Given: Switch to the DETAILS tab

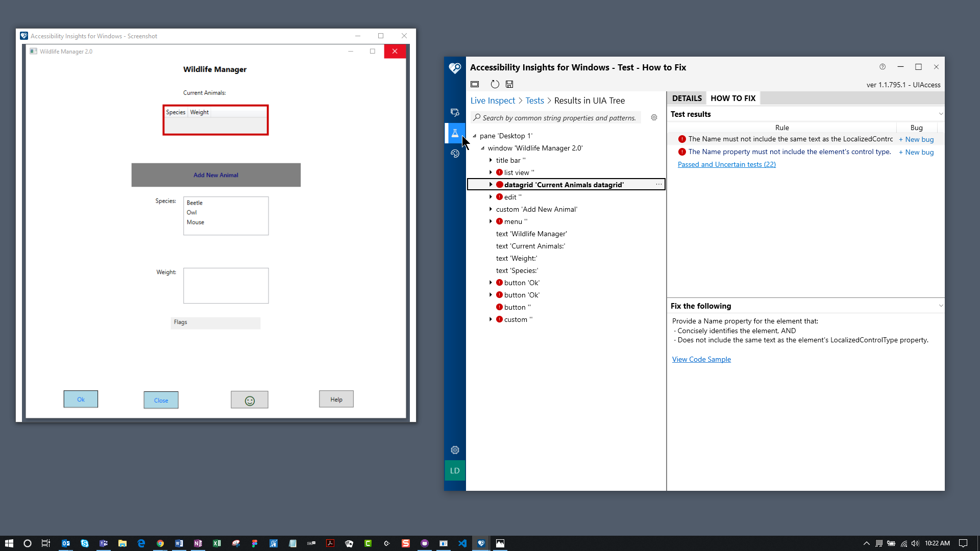Looking at the screenshot, I should tap(687, 98).
